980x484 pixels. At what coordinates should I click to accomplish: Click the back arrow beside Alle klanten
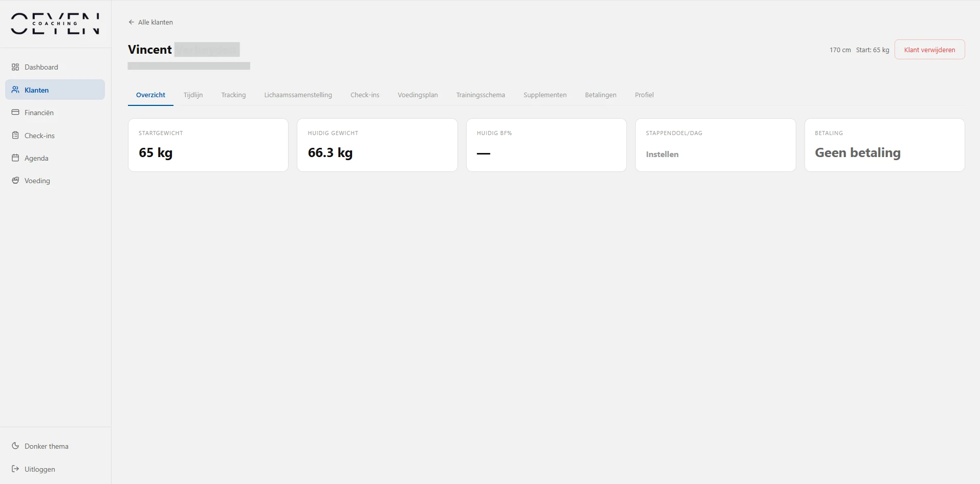click(x=132, y=22)
